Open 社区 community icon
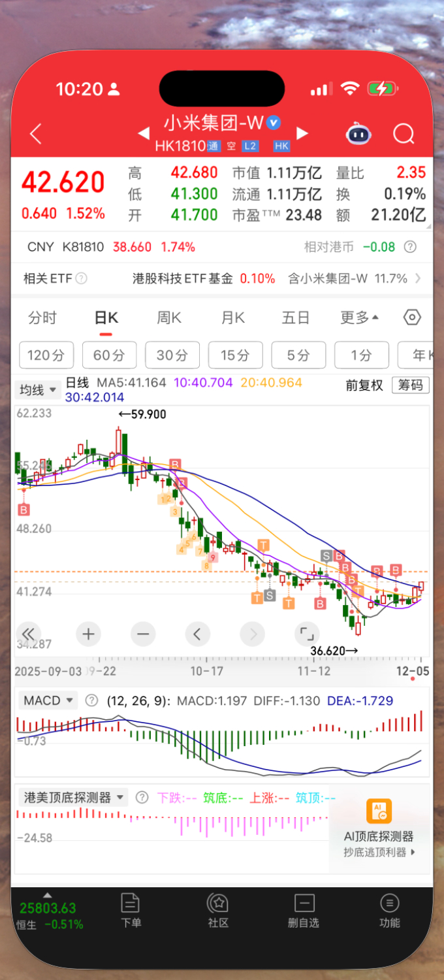The width and height of the screenshot is (444, 980). pos(217,903)
